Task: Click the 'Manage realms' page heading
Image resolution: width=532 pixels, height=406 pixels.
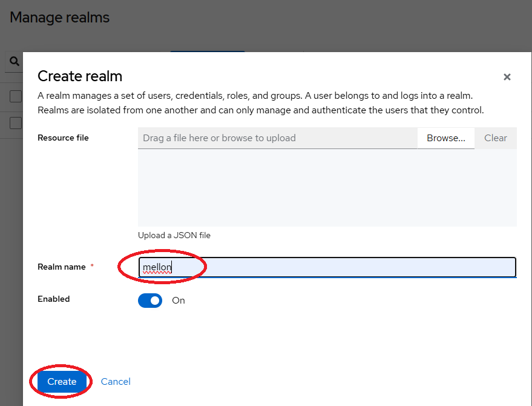Action: click(60, 18)
